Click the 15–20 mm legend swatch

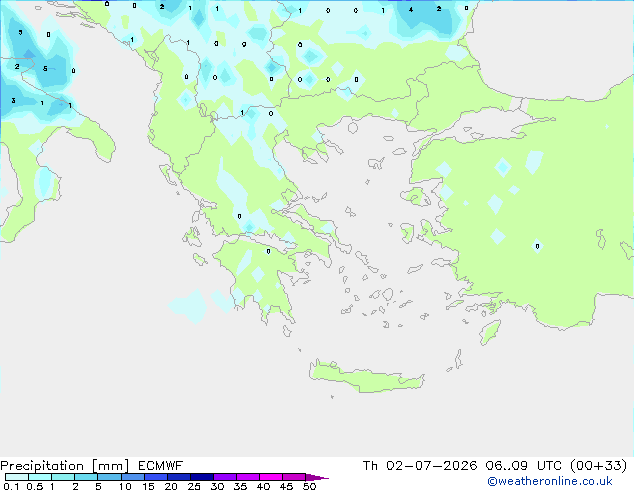point(156,477)
